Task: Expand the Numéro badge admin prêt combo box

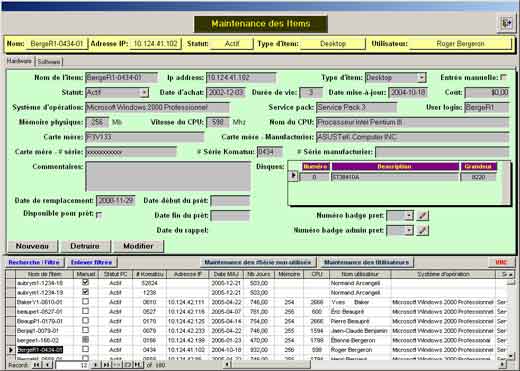Action: coord(409,230)
